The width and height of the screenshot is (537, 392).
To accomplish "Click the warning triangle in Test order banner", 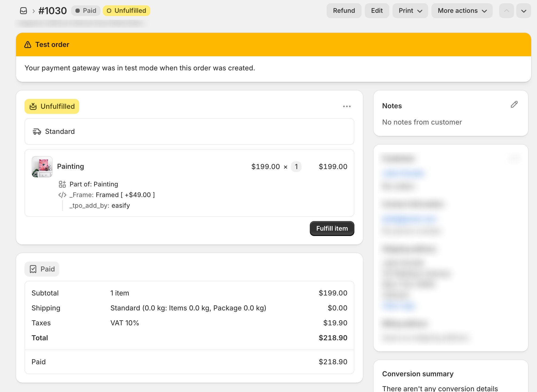I will pos(28,44).
